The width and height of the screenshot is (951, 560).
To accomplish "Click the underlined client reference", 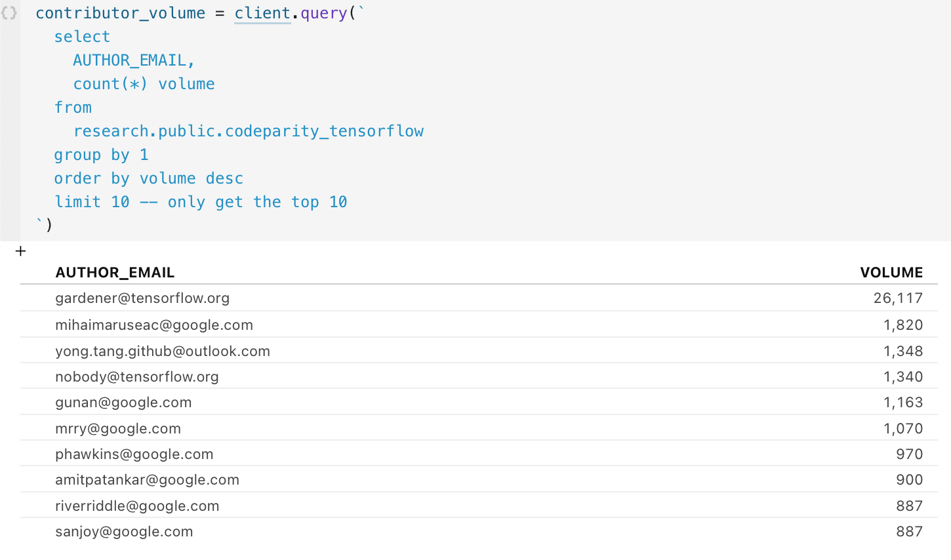I will pos(262,13).
